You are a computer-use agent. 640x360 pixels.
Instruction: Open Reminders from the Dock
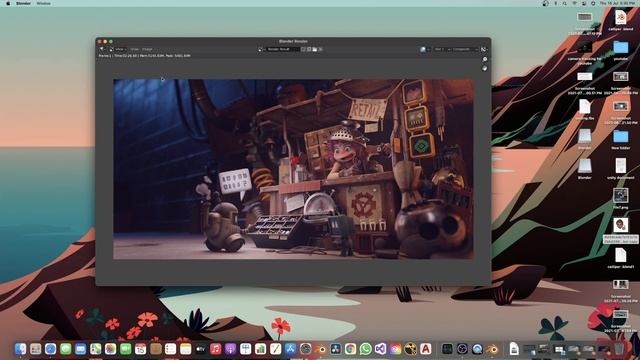click(x=171, y=349)
